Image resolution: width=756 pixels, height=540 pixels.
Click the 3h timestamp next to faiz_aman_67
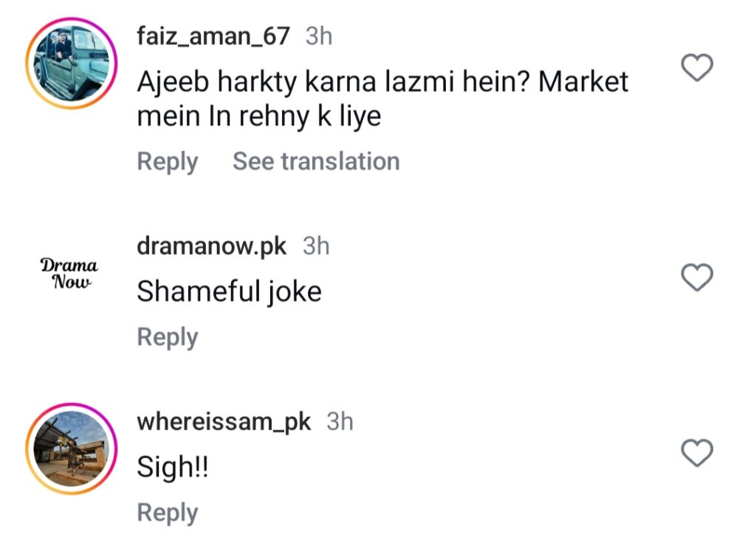[x=319, y=36]
